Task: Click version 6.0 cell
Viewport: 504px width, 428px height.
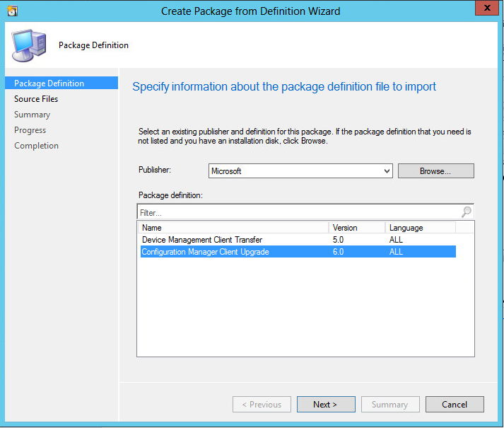Action: point(338,252)
